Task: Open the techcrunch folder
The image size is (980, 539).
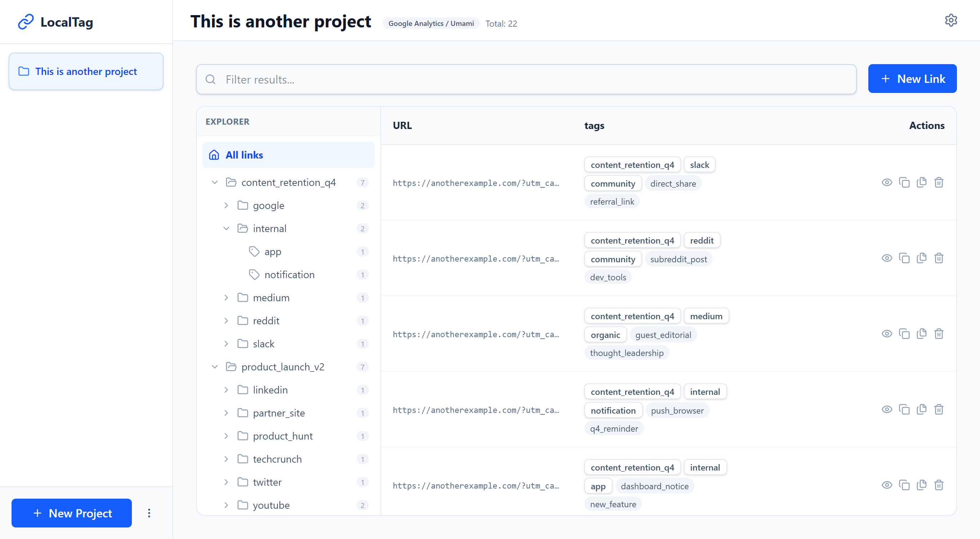Action: click(288, 459)
